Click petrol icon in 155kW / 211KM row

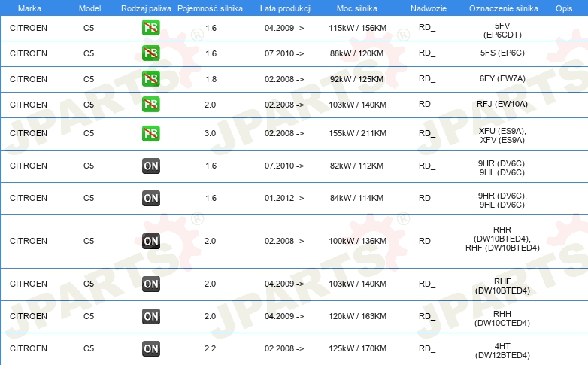tap(150, 133)
